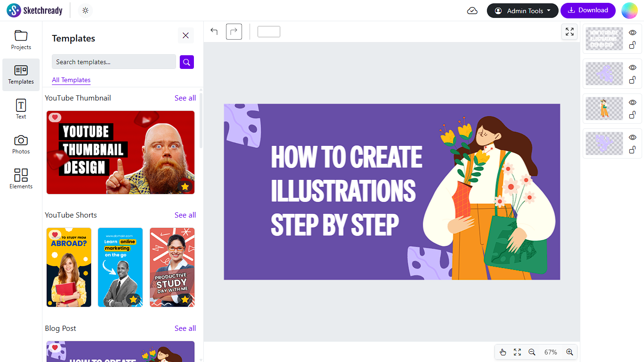Click the cloud save status icon
This screenshot has height=362, width=644.
click(472, 11)
